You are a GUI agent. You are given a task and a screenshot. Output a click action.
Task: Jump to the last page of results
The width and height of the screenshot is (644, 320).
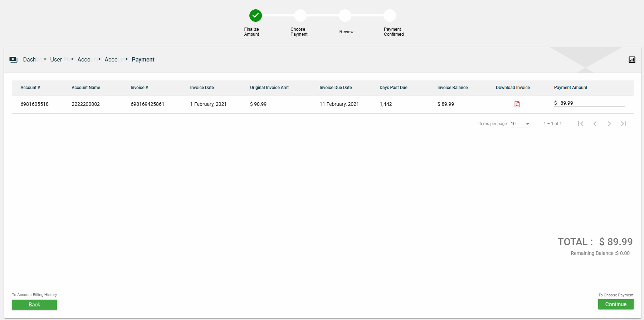[624, 124]
